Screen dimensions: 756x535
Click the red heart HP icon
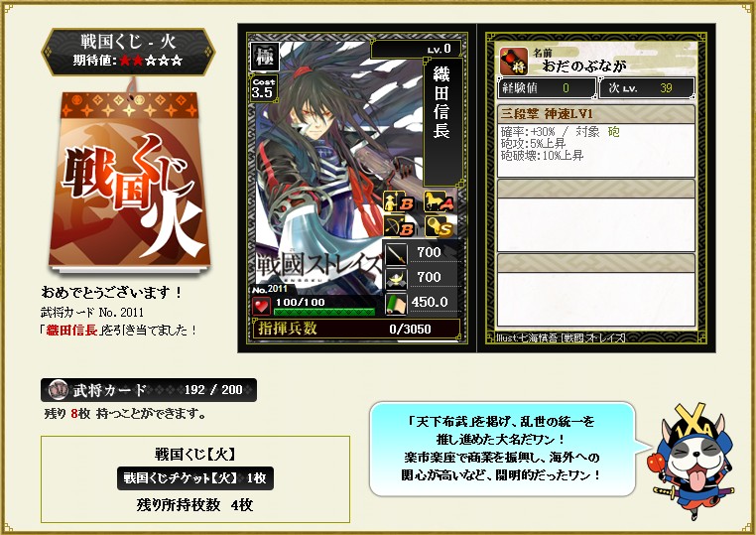261,306
